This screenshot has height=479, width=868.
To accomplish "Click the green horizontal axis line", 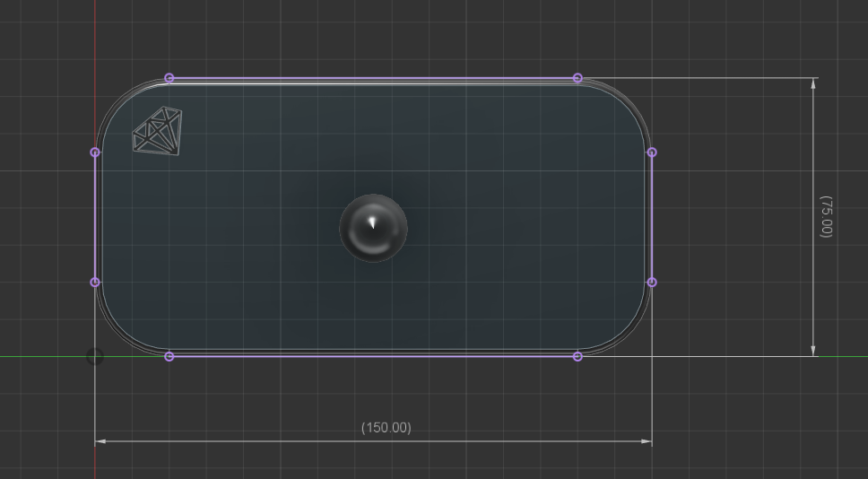I will [x=44, y=357].
